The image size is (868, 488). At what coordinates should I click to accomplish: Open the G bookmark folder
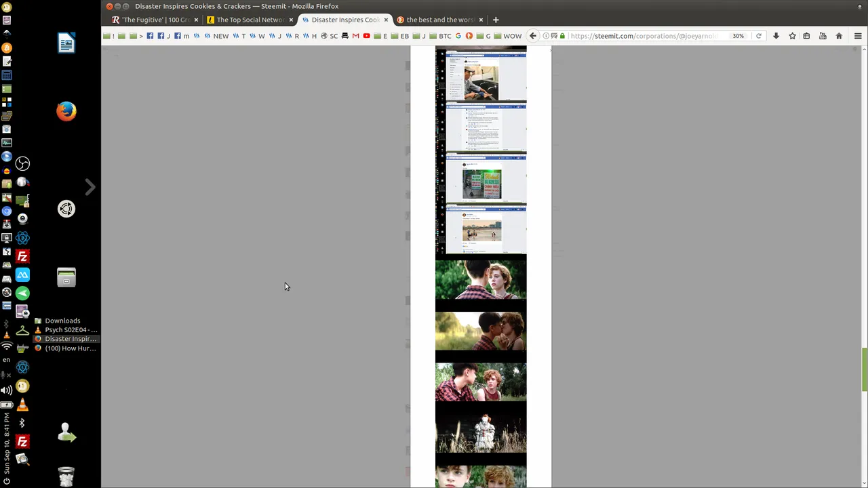(484, 36)
